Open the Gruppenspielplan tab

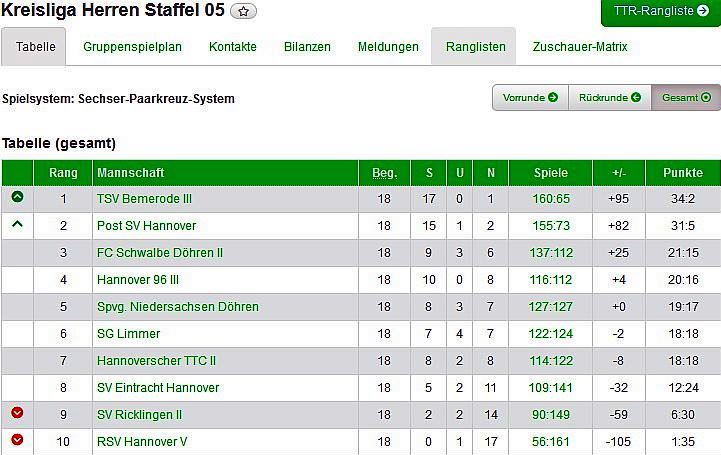[x=132, y=47]
